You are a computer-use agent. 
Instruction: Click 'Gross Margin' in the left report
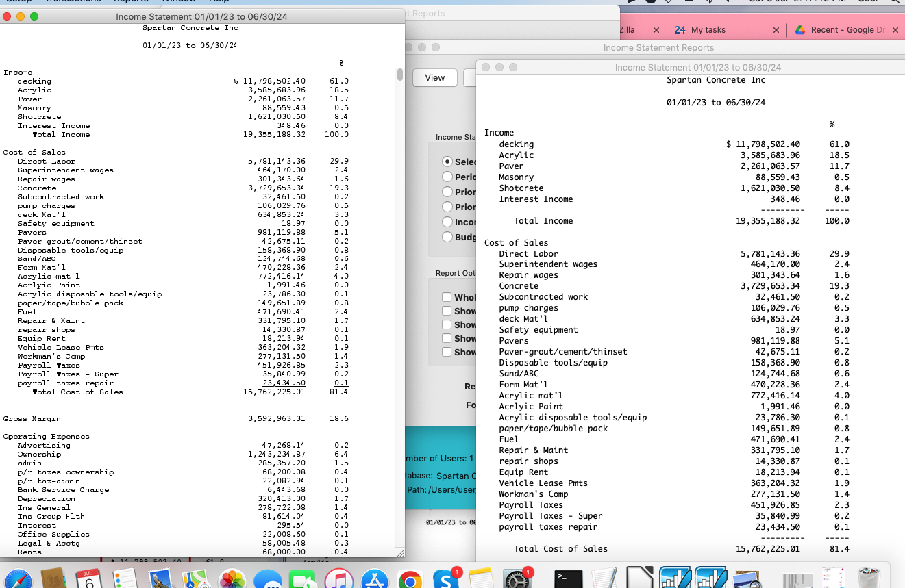click(x=32, y=419)
